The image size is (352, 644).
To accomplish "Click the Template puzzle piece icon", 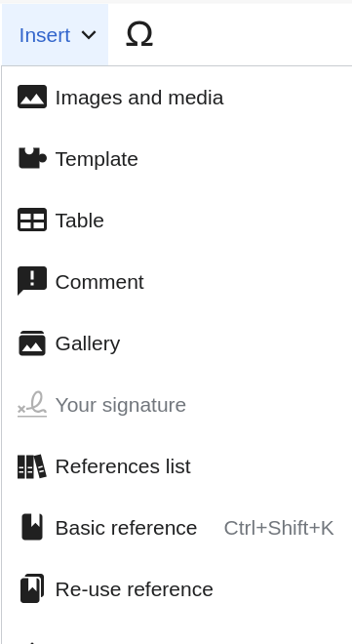I will click(32, 158).
